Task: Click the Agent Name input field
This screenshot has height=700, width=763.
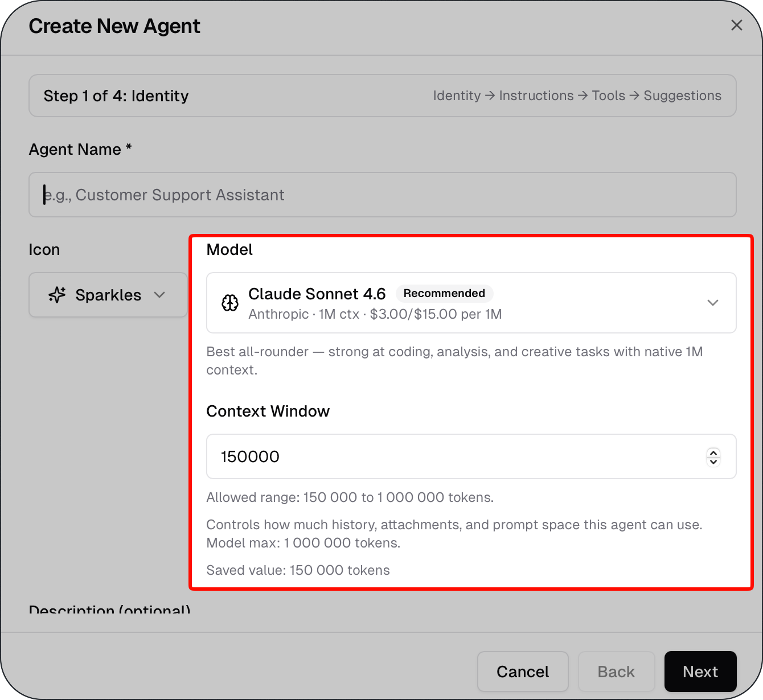Action: tap(383, 195)
